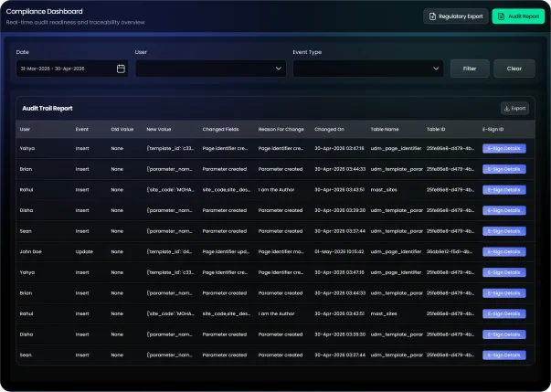
Task: Open E-Sign Details for first Brian row
Action: pos(504,169)
